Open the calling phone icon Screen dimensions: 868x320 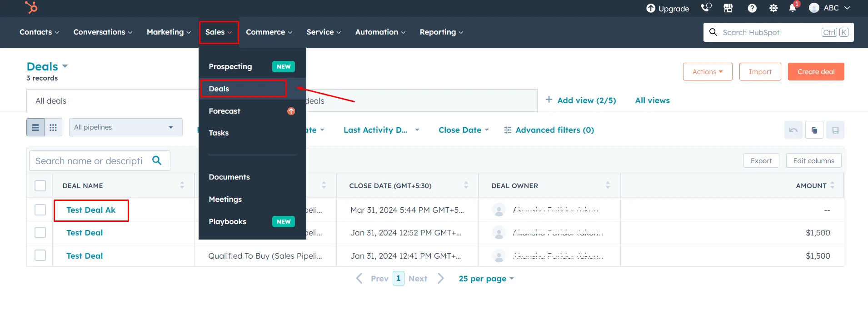click(x=706, y=8)
